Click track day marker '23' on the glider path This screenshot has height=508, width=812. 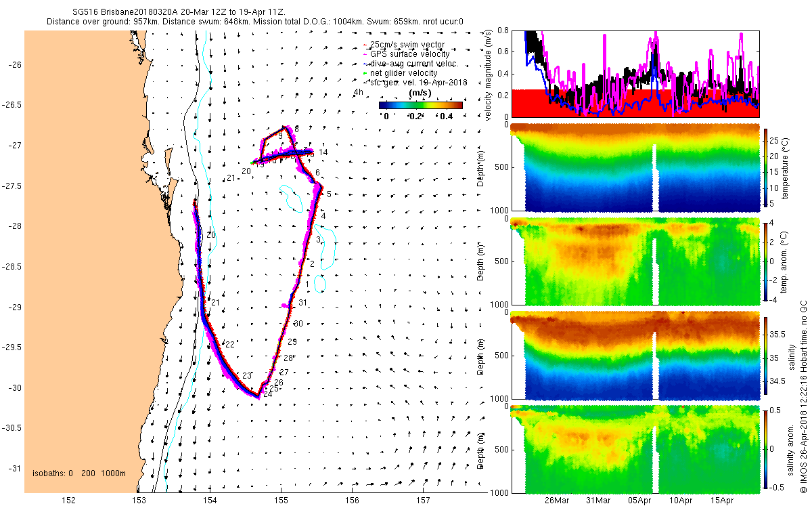pyautogui.click(x=247, y=375)
